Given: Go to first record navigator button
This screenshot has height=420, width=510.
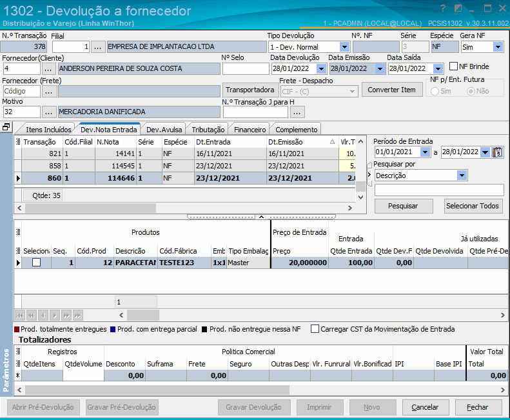Looking at the screenshot, I should pos(20,315).
